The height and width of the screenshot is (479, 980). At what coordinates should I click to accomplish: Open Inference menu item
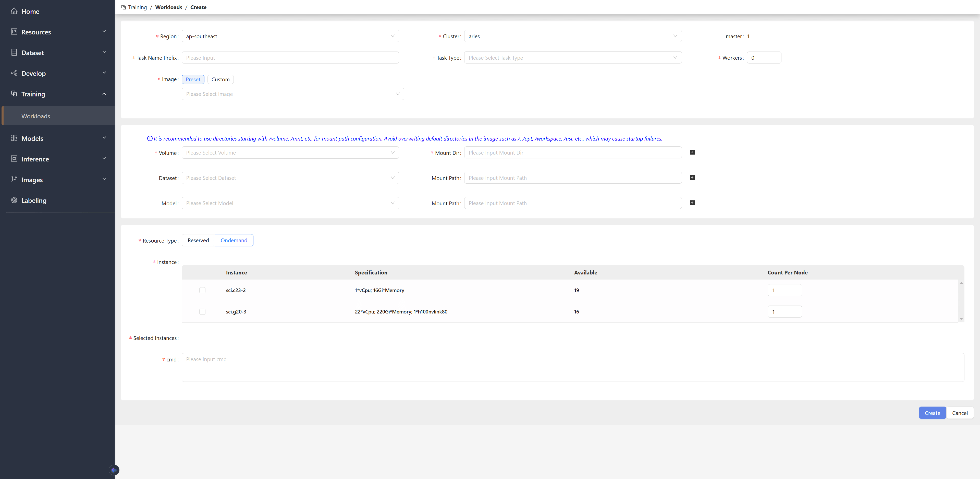coord(35,159)
